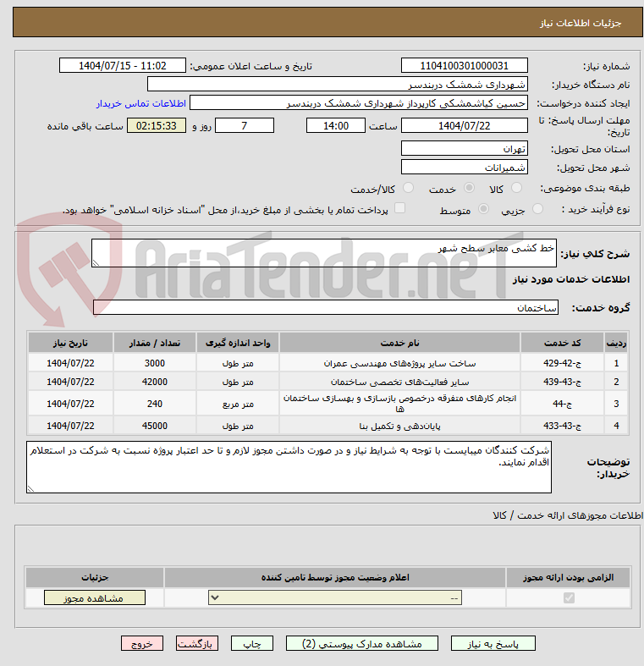Click the چاپ print button
The image size is (644, 666).
click(x=252, y=644)
